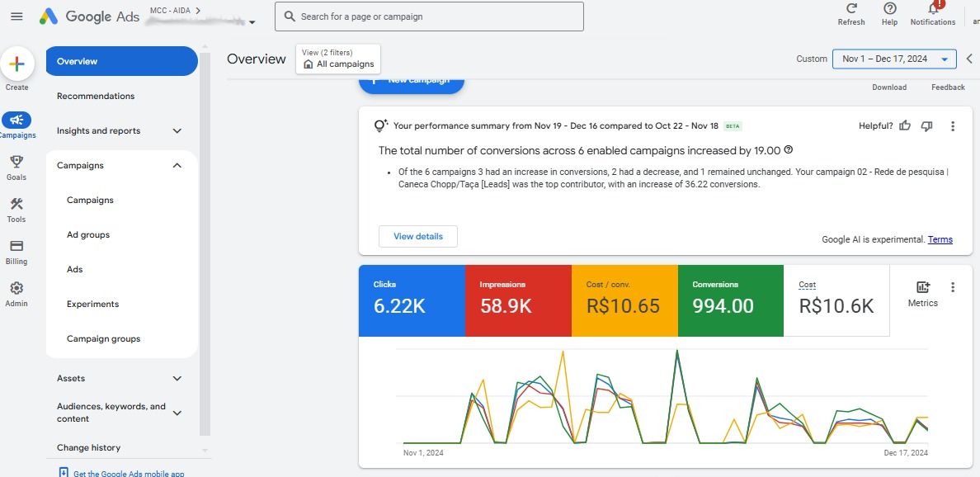Open the performance summary three-dot menu

[953, 125]
